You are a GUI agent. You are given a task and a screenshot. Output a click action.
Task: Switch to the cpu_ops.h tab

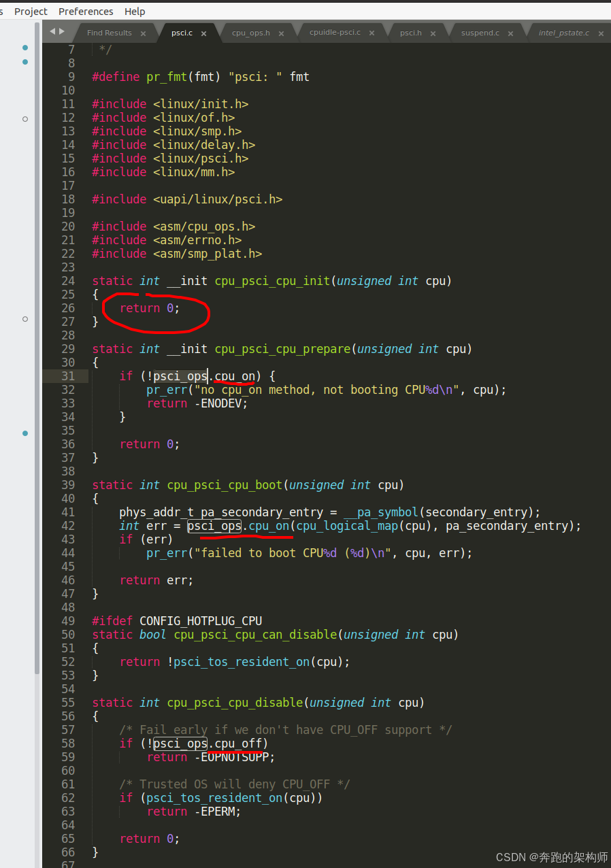[x=251, y=33]
